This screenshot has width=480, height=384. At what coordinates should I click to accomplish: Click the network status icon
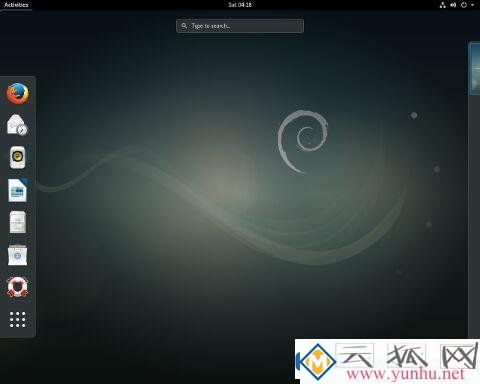(x=443, y=5)
